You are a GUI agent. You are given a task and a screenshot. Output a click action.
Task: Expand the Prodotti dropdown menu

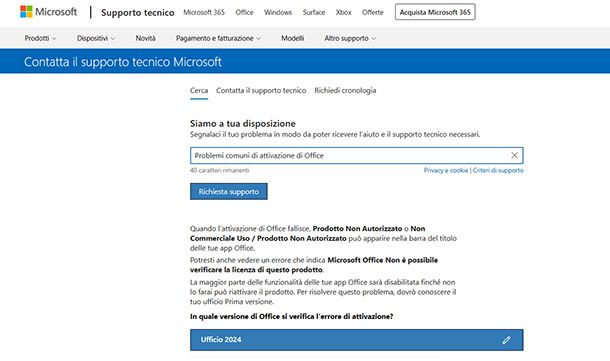[40, 38]
